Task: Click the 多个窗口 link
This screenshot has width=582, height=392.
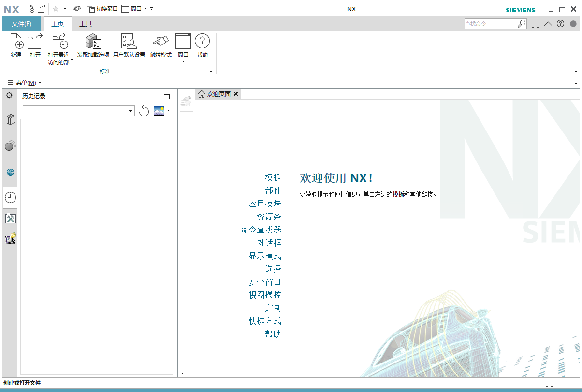Action: pyautogui.click(x=265, y=282)
